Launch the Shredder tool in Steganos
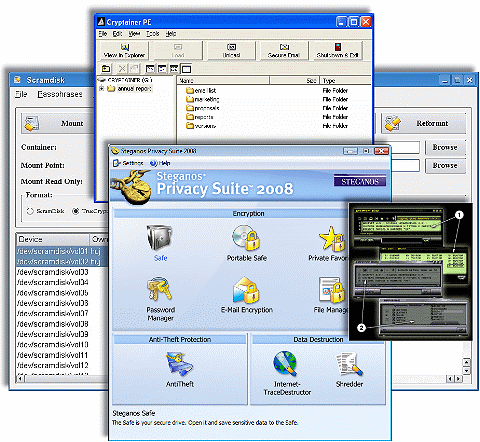Screen dimensions: 480x442 click(x=349, y=369)
